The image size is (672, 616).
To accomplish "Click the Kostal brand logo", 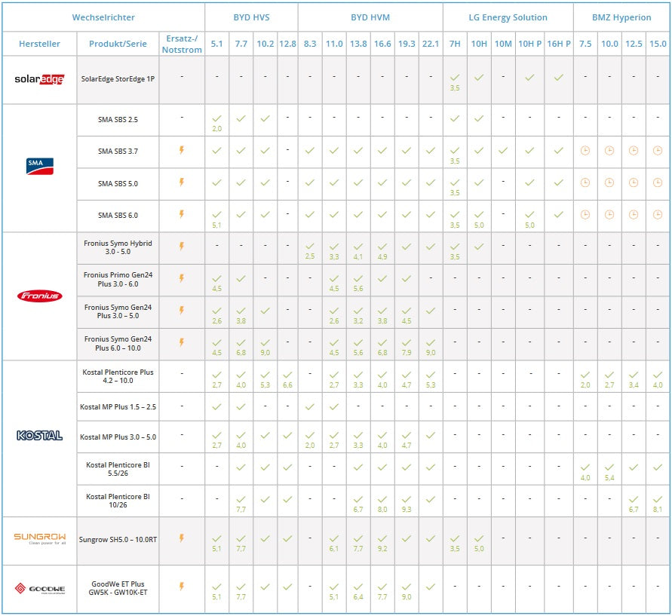I will pos(39,435).
